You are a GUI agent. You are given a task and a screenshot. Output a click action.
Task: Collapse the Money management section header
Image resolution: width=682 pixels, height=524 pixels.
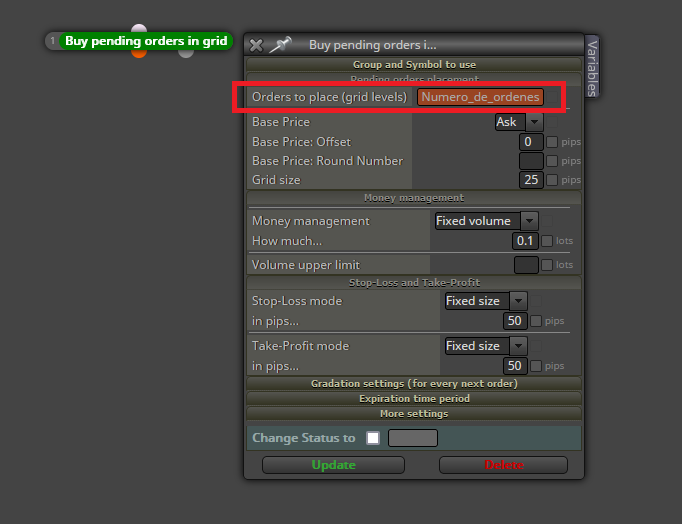pyautogui.click(x=414, y=198)
